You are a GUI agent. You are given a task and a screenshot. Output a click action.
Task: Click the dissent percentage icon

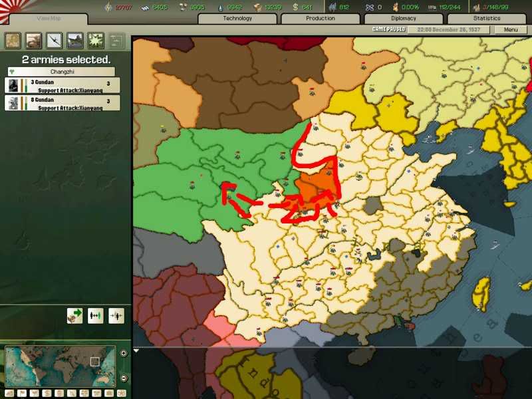click(395, 7)
